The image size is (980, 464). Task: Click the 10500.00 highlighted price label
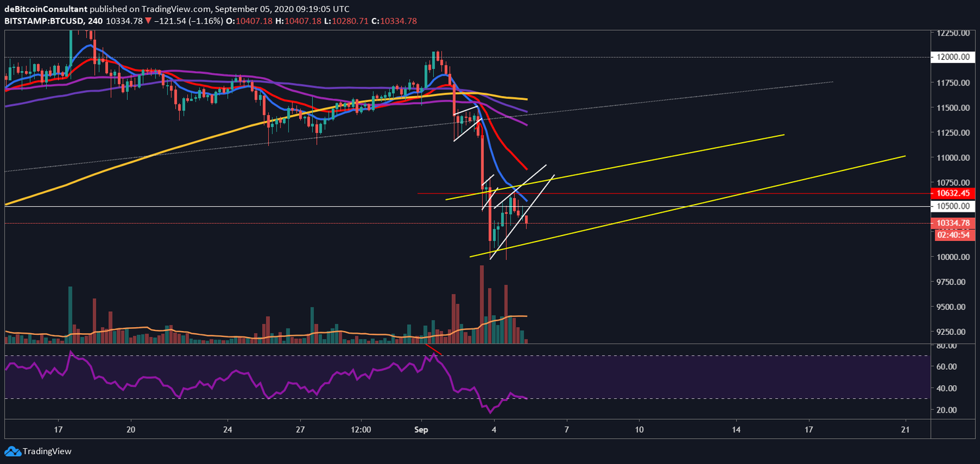pos(952,206)
